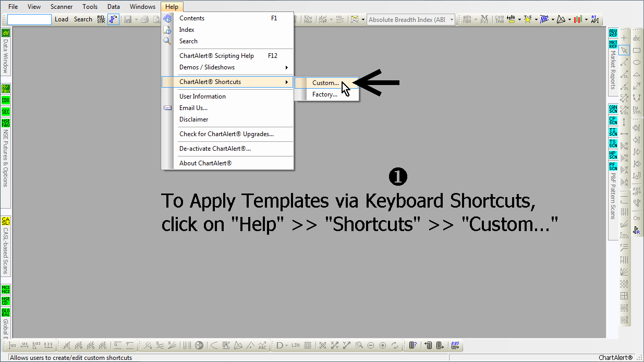Viewport: 644px width, 362px height.
Task: Click the zoom-in plus icon in bottom toolbar
Action: pyautogui.click(x=383, y=345)
